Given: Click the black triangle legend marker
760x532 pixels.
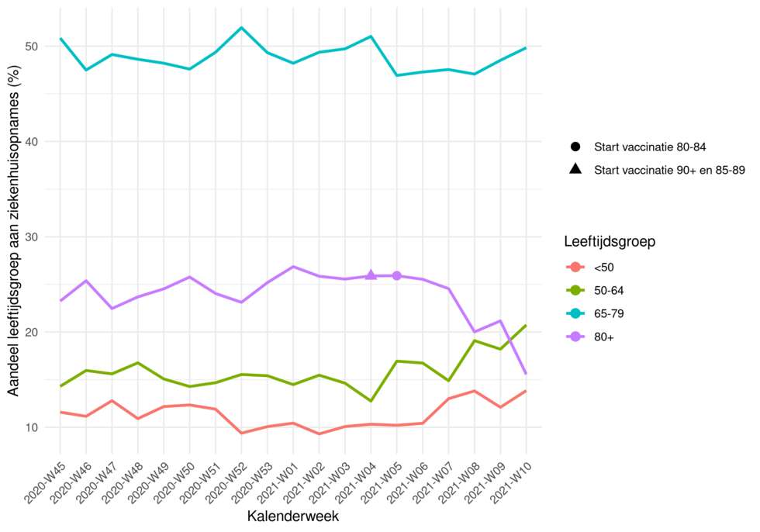Looking at the screenshot, I should pos(575,168).
